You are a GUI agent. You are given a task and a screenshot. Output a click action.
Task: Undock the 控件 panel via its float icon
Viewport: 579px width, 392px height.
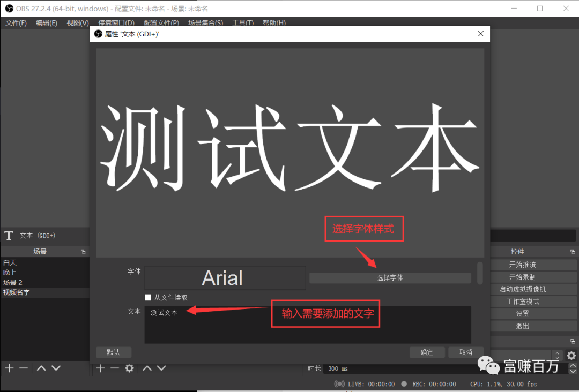pos(572,252)
